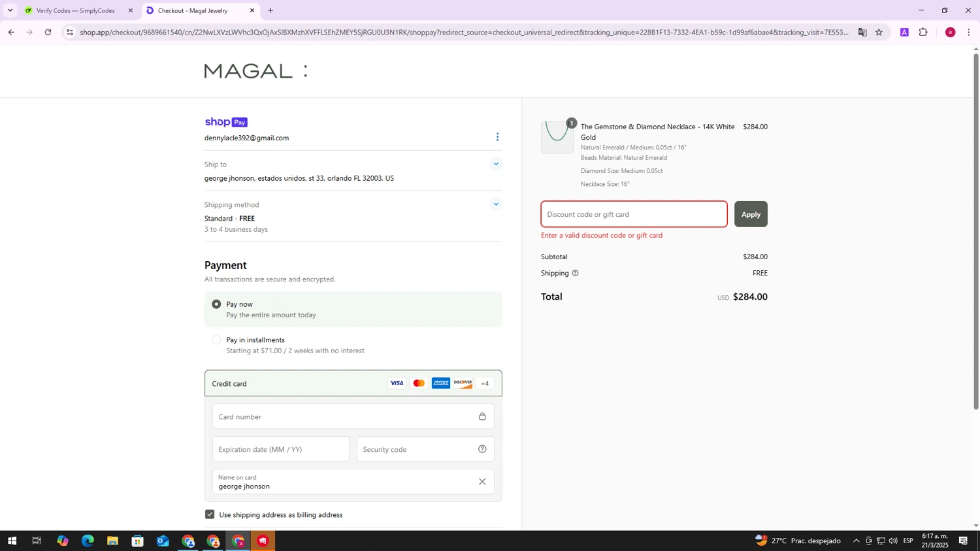980x551 pixels.
Task: Click the card number lock icon
Action: [482, 417]
